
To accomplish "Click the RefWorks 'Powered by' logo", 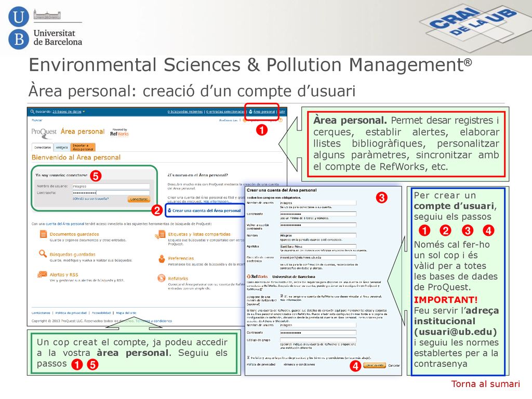I will click(x=119, y=132).
